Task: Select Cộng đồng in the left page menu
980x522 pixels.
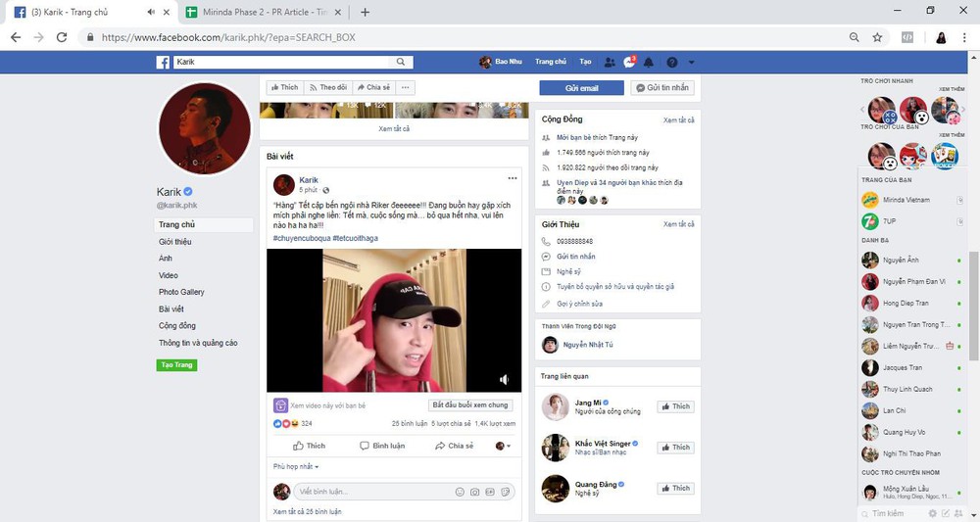Action: 176,326
